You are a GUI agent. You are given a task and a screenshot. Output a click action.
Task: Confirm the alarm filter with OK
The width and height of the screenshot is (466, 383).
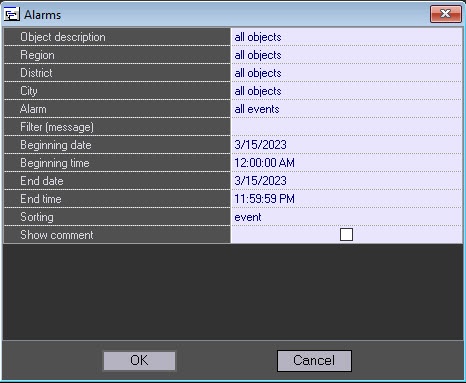(x=139, y=361)
